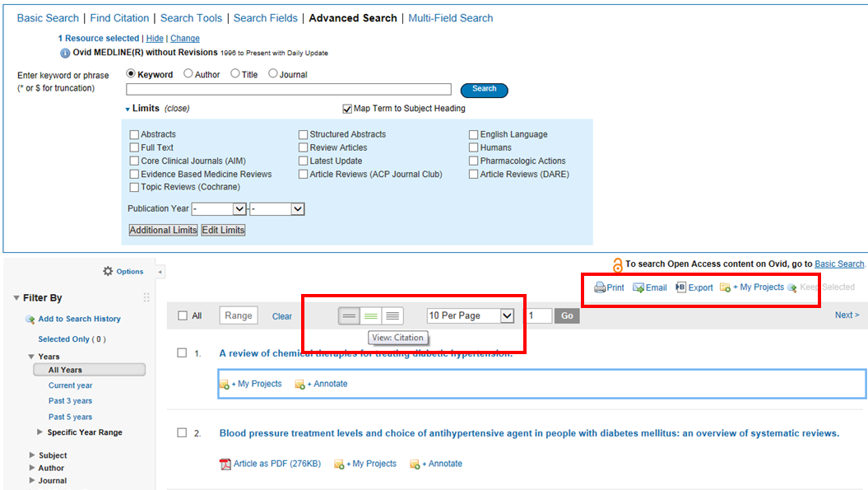The image size is (868, 490).
Task: Check the English Language limit
Action: 474,134
